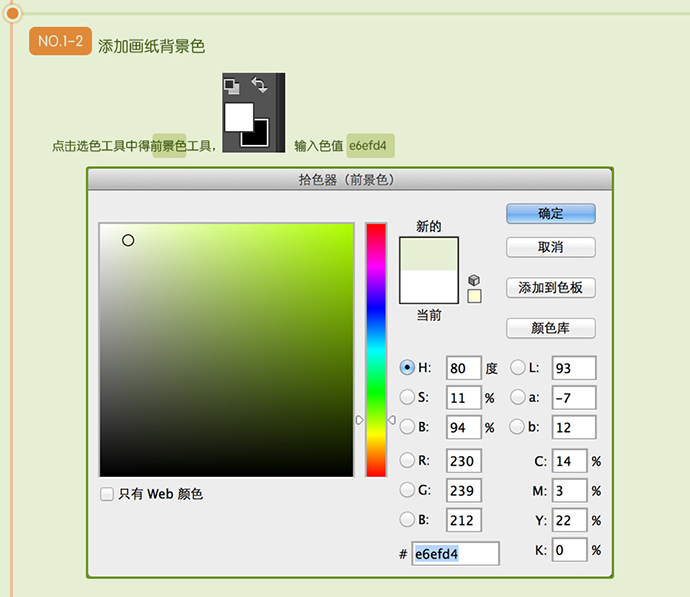The width and height of the screenshot is (690, 597).
Task: Click the 添加到色板 button
Action: click(x=551, y=288)
